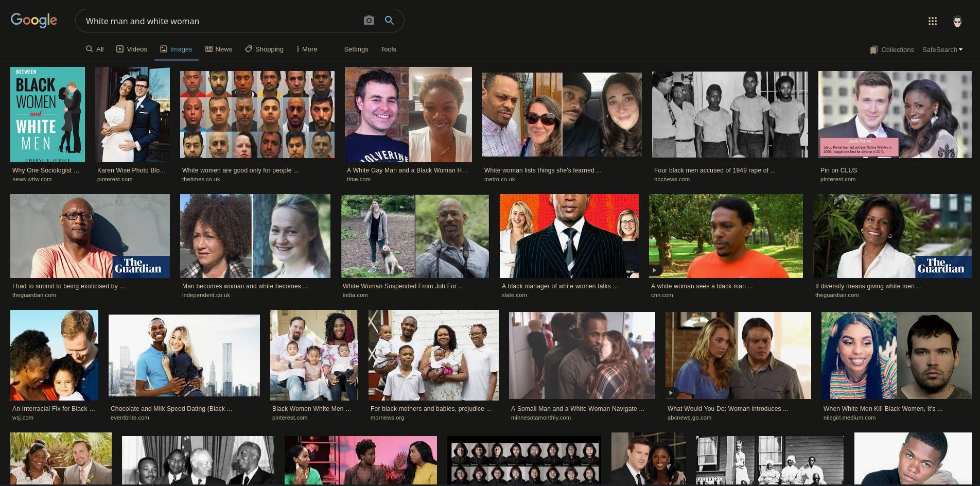The width and height of the screenshot is (980, 486).
Task: Switch to the News tab
Action: tap(219, 49)
